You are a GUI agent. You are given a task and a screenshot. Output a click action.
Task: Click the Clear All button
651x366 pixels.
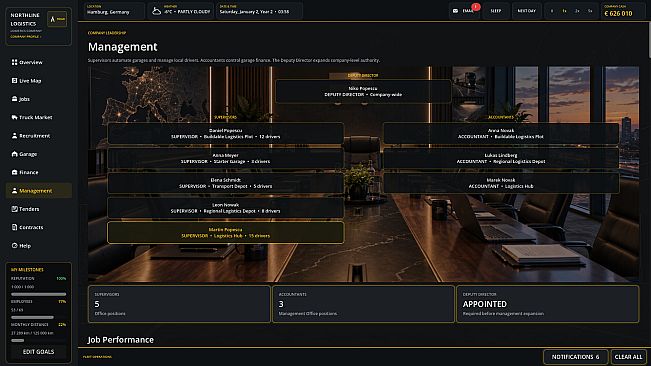pyautogui.click(x=628, y=357)
